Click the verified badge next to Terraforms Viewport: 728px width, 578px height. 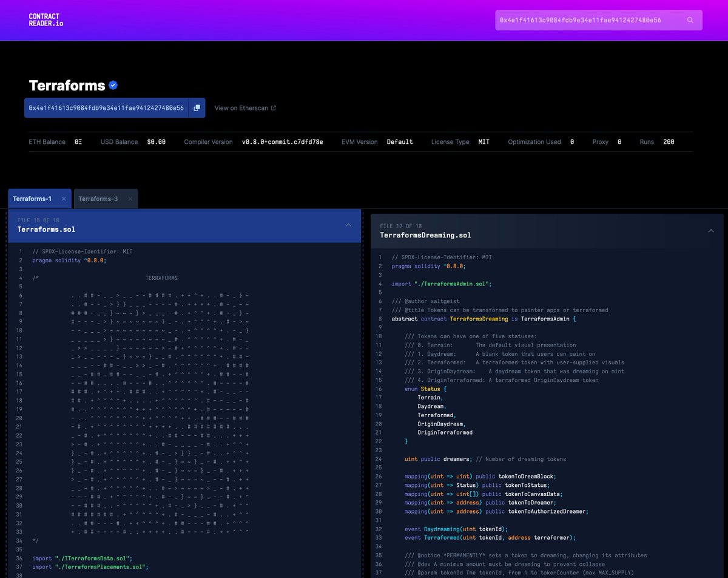tap(113, 86)
